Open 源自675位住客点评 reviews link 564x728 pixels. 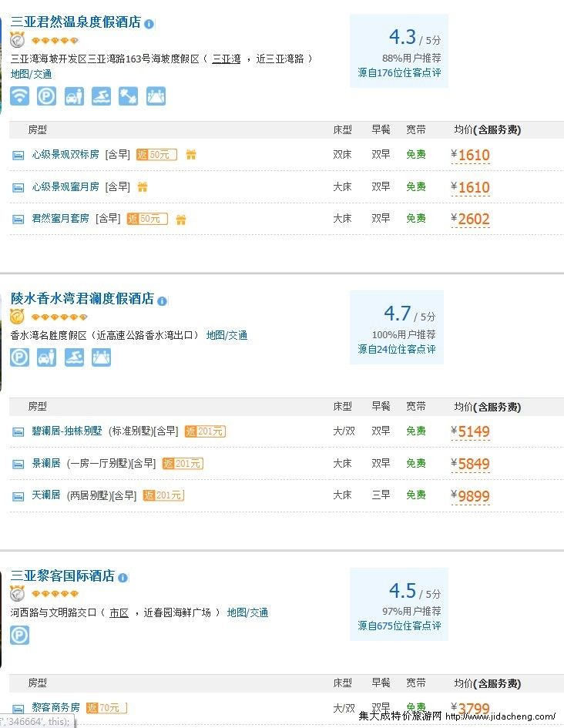click(x=399, y=626)
